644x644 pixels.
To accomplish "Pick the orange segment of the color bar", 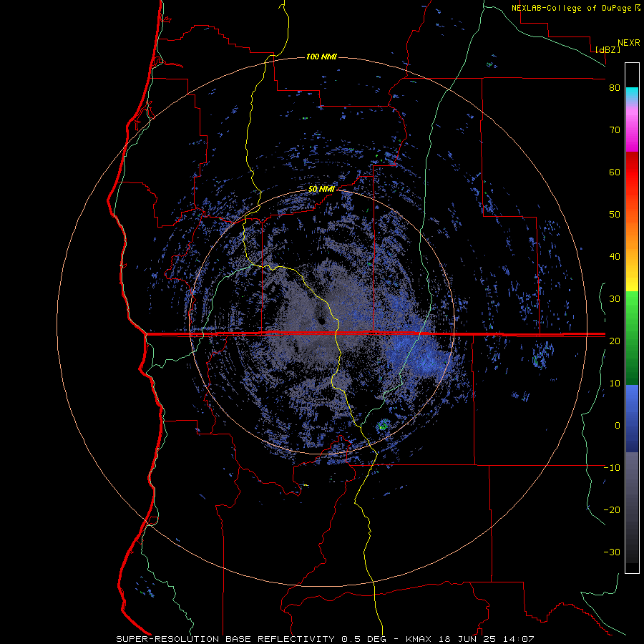I will [x=632, y=234].
